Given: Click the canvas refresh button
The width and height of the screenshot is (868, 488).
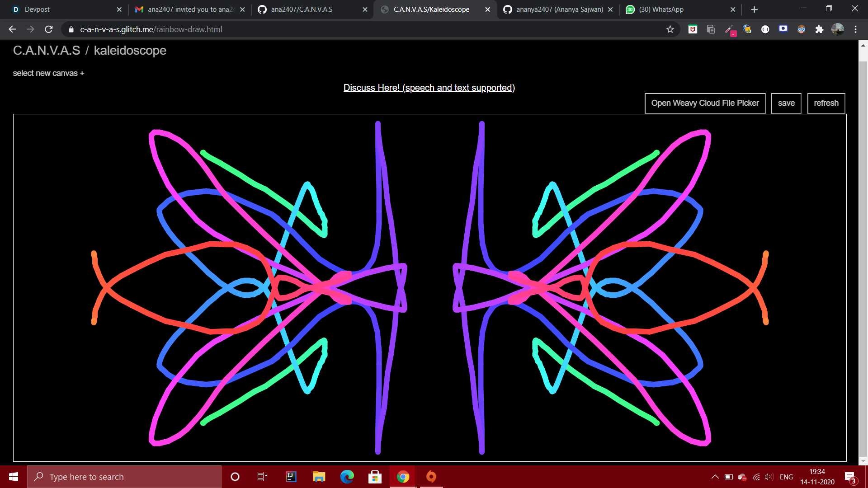Looking at the screenshot, I should [x=826, y=103].
